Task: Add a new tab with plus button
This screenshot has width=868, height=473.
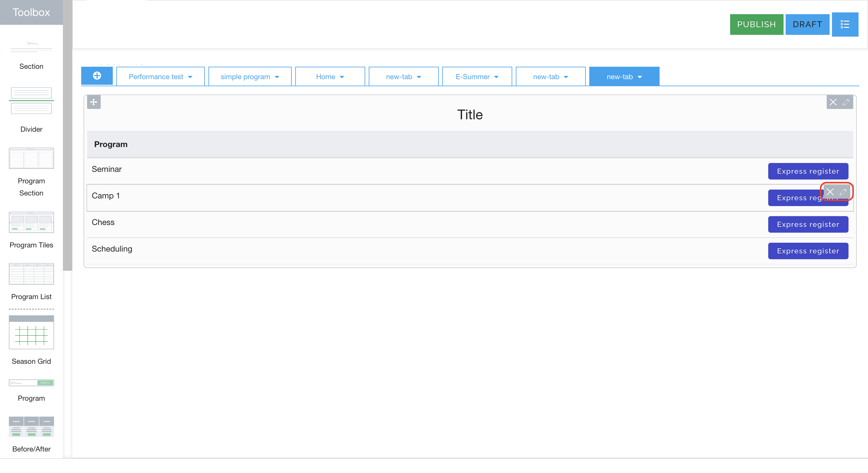Action: (97, 76)
